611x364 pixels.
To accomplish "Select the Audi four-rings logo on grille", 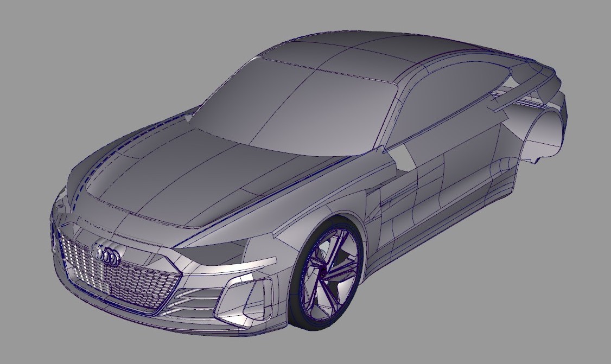I will (107, 256).
